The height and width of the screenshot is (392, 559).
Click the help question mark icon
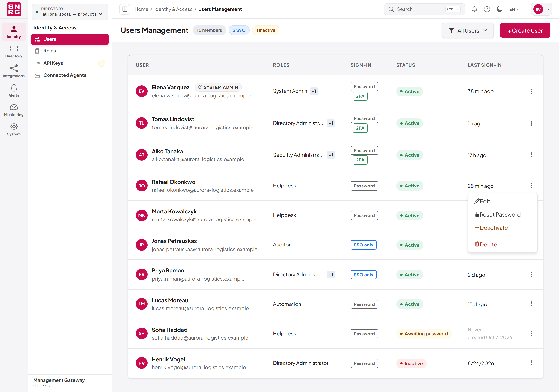tap(487, 9)
